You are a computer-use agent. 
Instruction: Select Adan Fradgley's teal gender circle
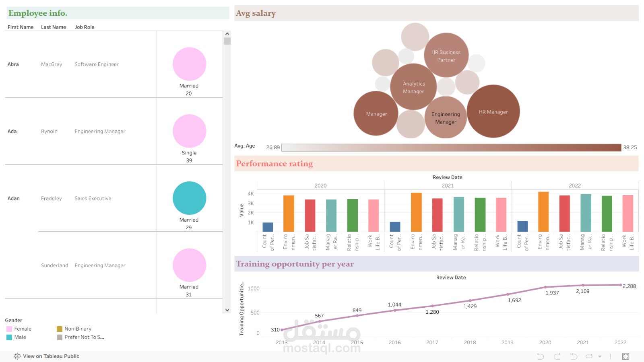pyautogui.click(x=189, y=198)
